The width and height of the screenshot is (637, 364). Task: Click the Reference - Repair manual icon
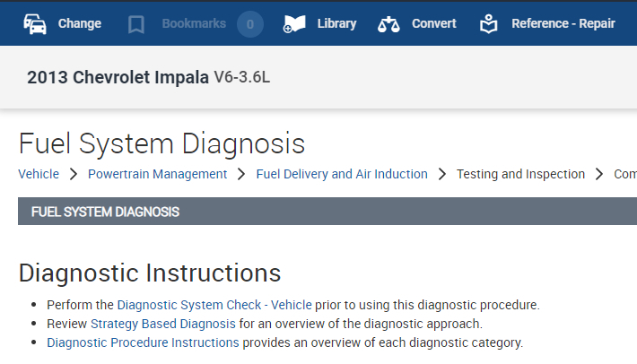pyautogui.click(x=489, y=24)
